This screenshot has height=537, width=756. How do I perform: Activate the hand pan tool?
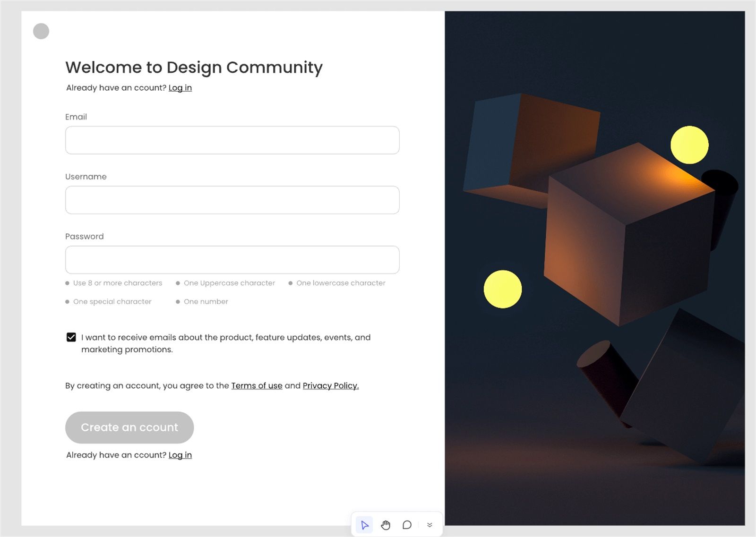pyautogui.click(x=386, y=525)
